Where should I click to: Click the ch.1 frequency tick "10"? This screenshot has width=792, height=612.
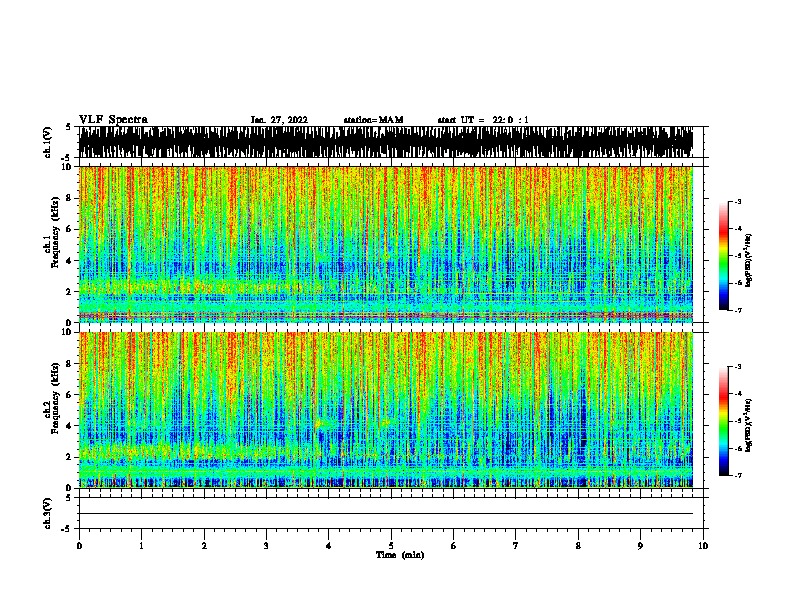(x=66, y=167)
